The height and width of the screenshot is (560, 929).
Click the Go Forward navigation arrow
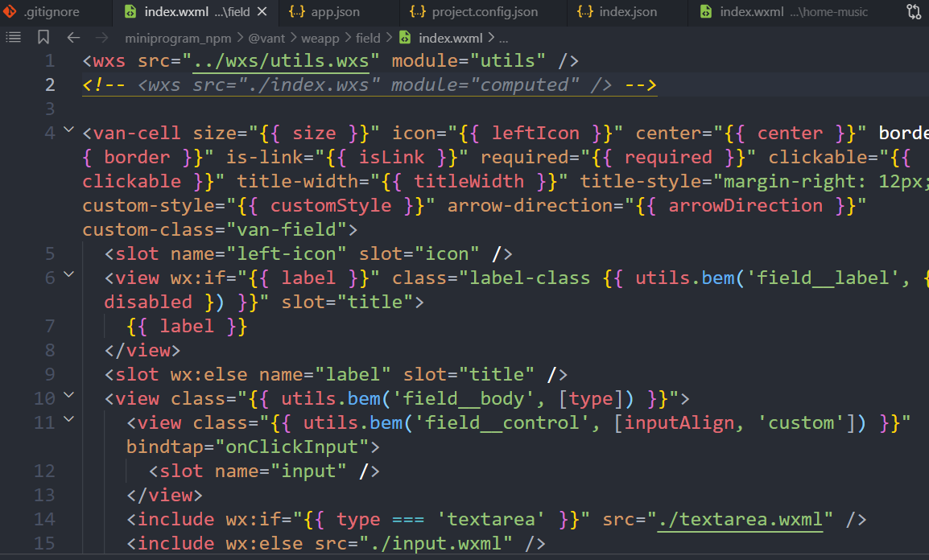(x=100, y=37)
